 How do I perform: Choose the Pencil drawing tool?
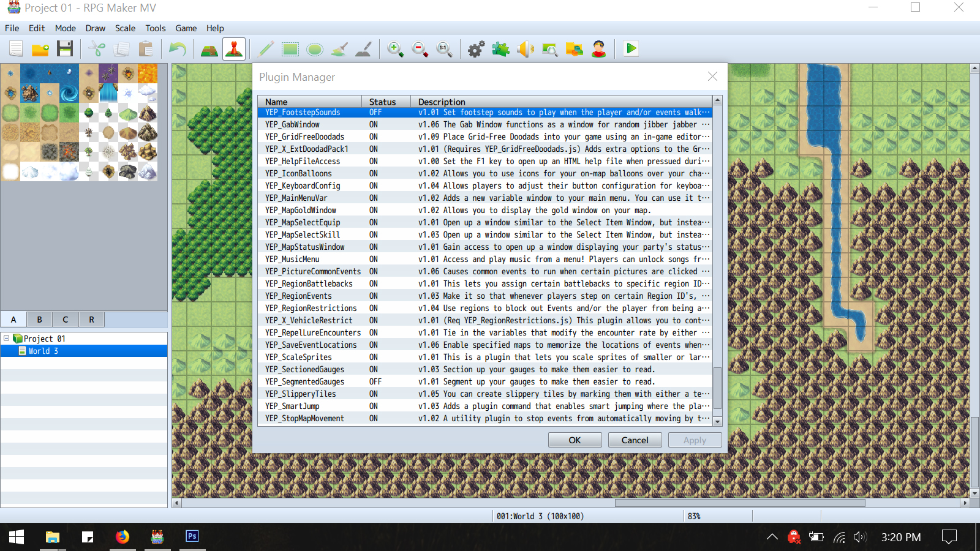[x=266, y=49]
